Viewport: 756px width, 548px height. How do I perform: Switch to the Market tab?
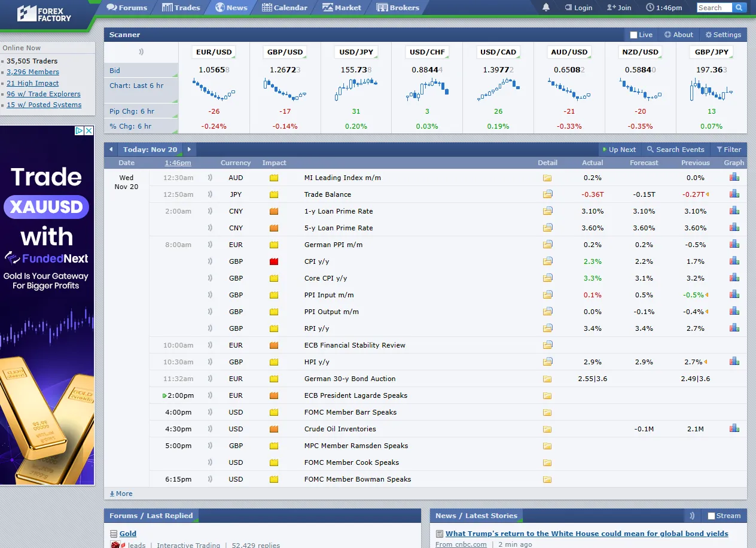tap(342, 8)
